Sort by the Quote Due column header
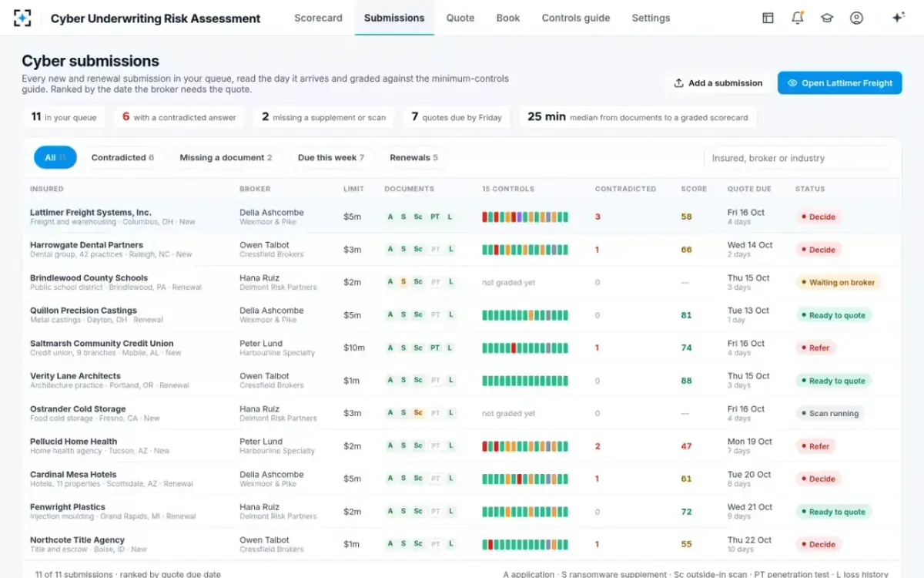 coord(749,189)
